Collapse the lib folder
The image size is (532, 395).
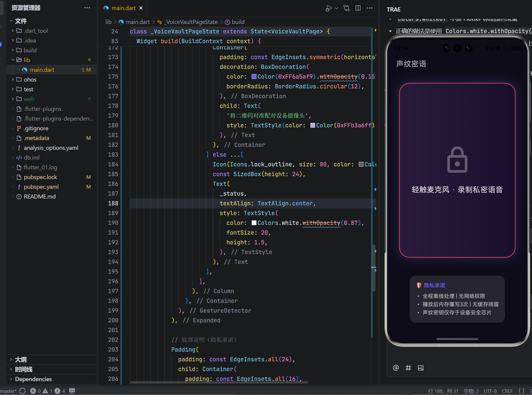pos(13,60)
